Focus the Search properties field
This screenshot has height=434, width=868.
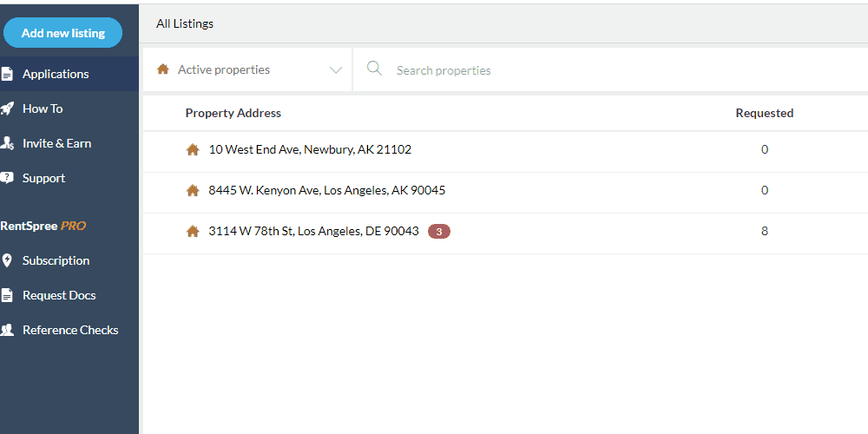pyautogui.click(x=610, y=69)
